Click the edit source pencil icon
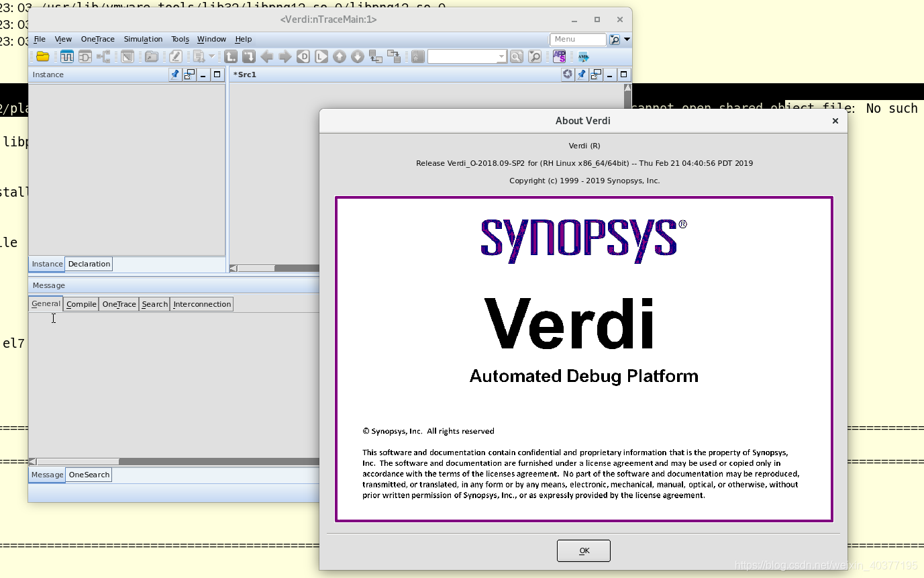 [x=176, y=56]
